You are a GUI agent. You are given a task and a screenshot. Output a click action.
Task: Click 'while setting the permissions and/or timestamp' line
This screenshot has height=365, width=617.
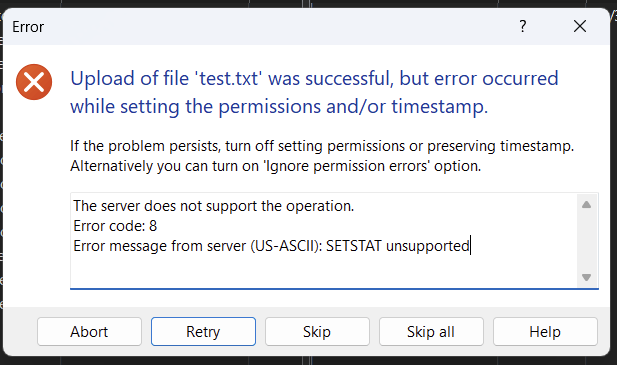pyautogui.click(x=279, y=106)
